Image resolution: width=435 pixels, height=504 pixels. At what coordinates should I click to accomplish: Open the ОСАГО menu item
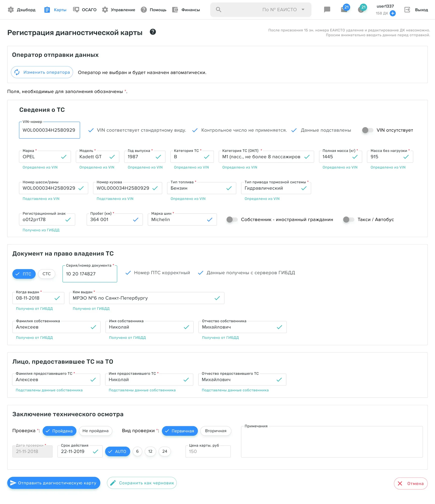click(85, 10)
